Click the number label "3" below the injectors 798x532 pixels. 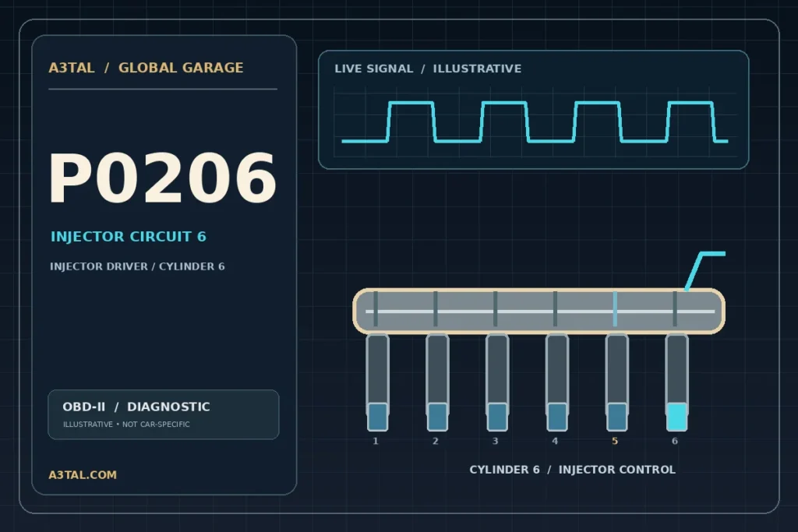point(495,441)
